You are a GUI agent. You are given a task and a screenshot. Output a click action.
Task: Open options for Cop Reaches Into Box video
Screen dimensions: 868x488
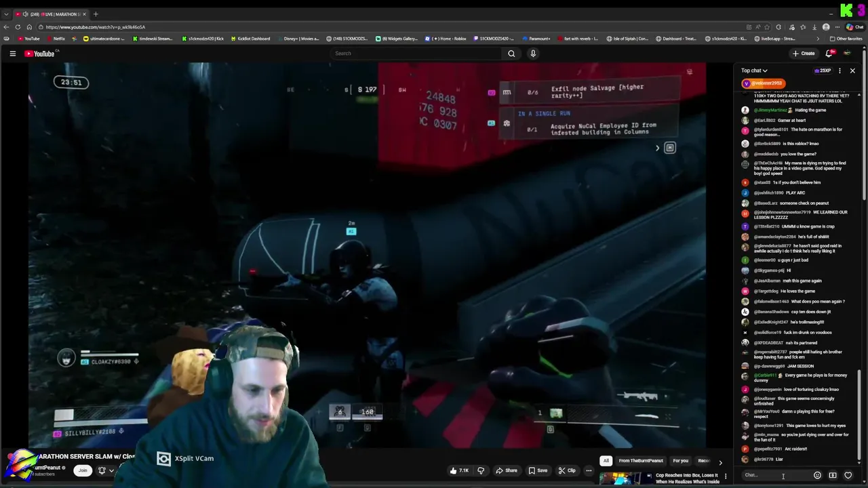[726, 476]
